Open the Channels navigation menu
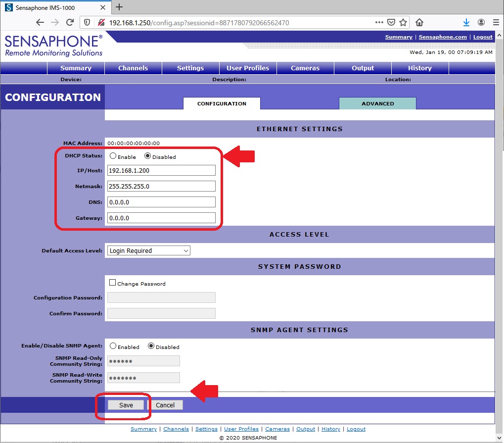Viewport: 504px width, 443px height. click(x=133, y=68)
